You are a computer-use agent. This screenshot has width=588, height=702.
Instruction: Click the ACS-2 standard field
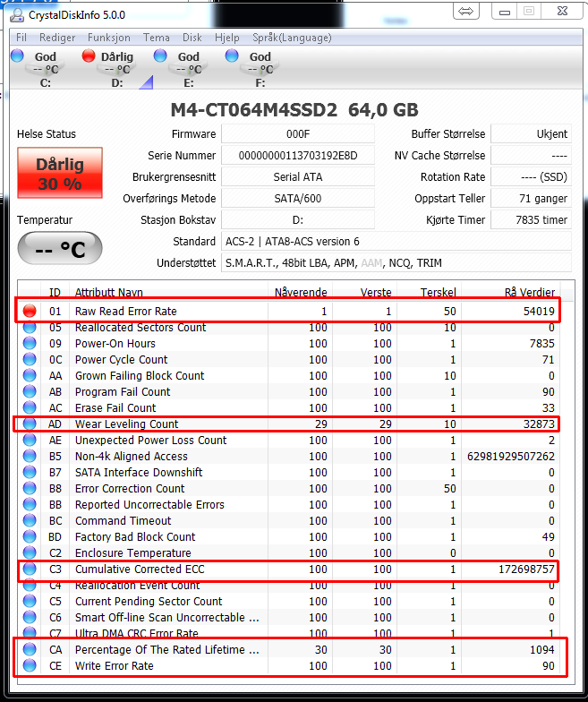(x=396, y=242)
